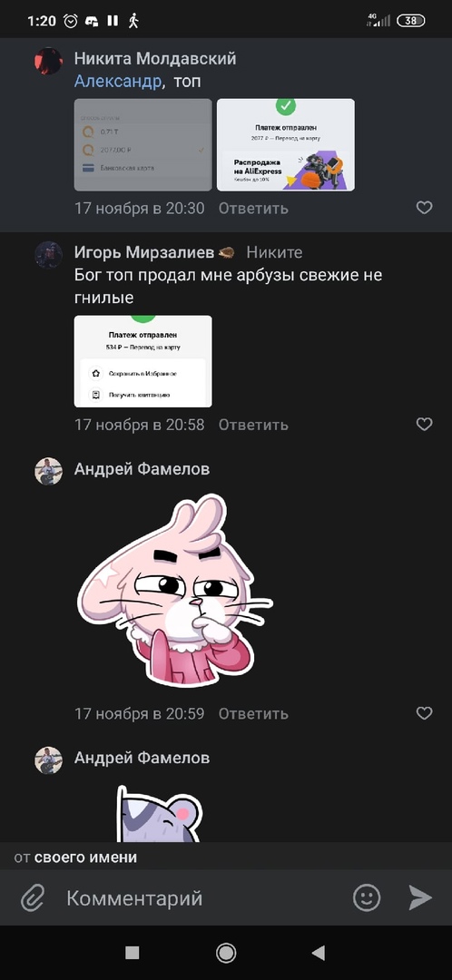Open the 534 ₽ payment screenshot thumbnail
The image size is (452, 980).
pos(143,361)
